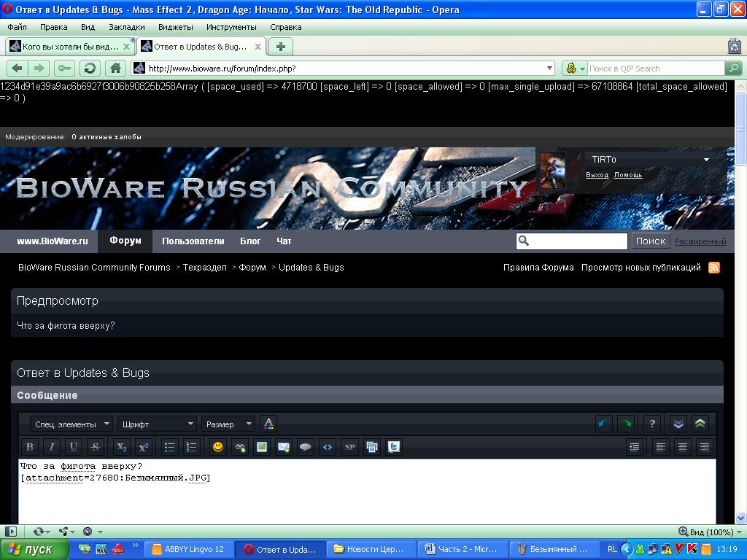Expand the TiRTo user menu arrow
Image resolution: width=747 pixels, height=560 pixels.
[706, 160]
